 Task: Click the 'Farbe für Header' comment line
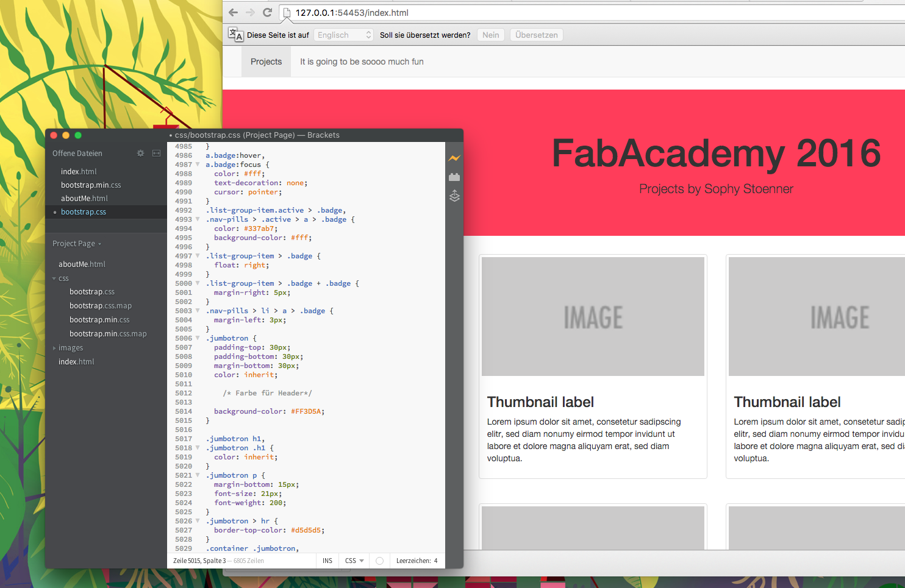[267, 393]
